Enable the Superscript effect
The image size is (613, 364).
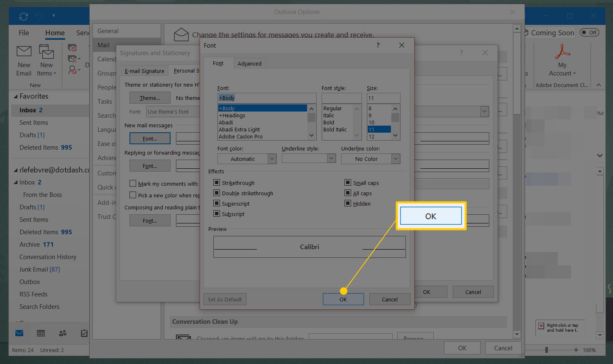[x=216, y=203]
